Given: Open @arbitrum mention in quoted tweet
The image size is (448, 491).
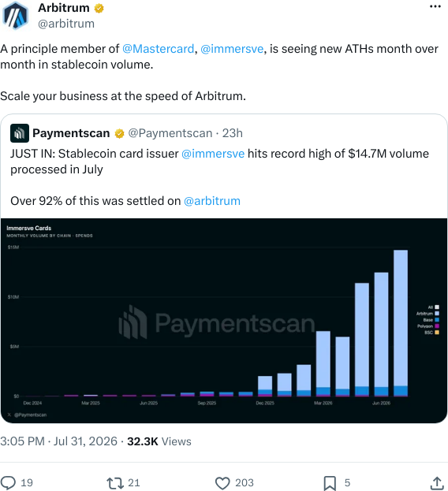Looking at the screenshot, I should coord(212,201).
